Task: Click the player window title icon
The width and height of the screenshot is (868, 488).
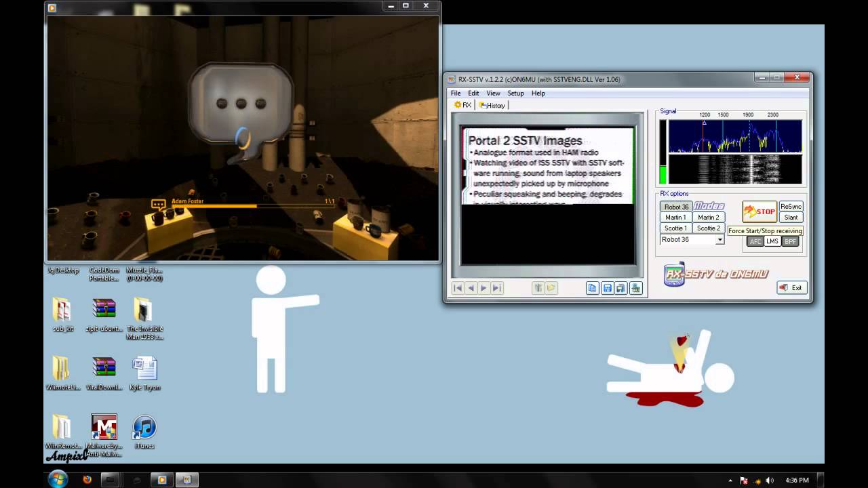Action: pos(52,8)
